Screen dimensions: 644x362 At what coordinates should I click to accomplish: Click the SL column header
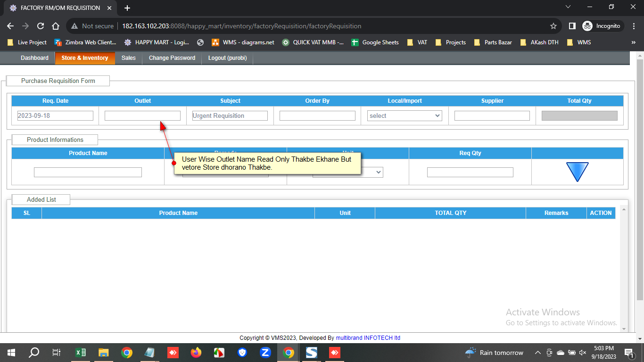(27, 213)
